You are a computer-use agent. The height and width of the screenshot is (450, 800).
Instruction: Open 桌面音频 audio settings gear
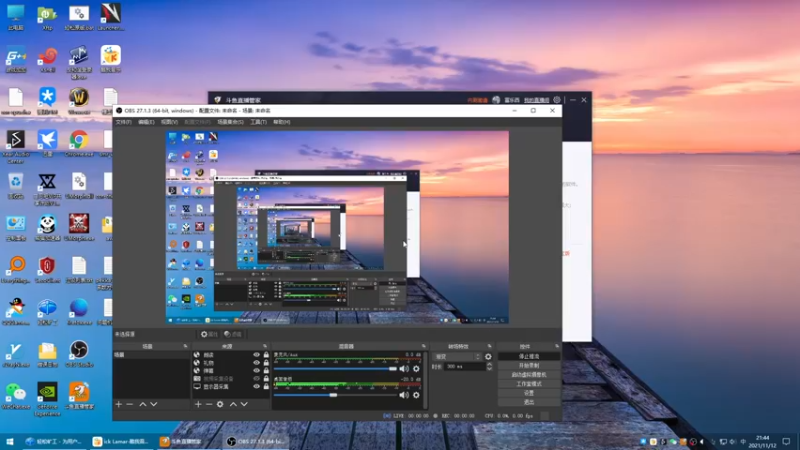[416, 394]
